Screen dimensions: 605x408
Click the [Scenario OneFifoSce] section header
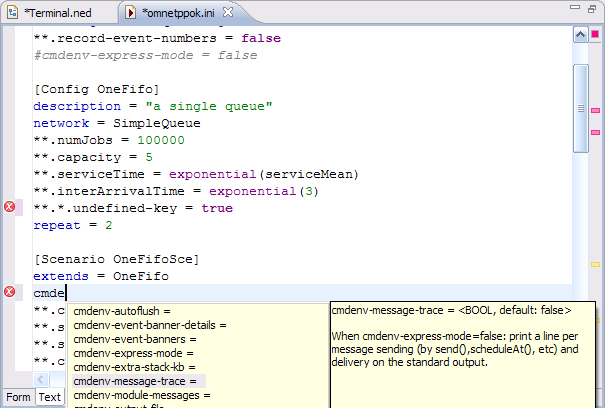coord(117,259)
